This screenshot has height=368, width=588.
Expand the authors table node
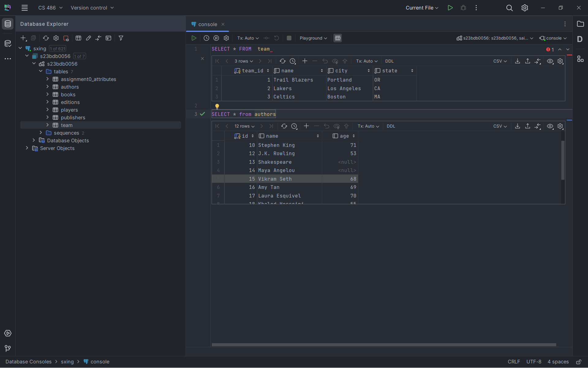(x=47, y=87)
